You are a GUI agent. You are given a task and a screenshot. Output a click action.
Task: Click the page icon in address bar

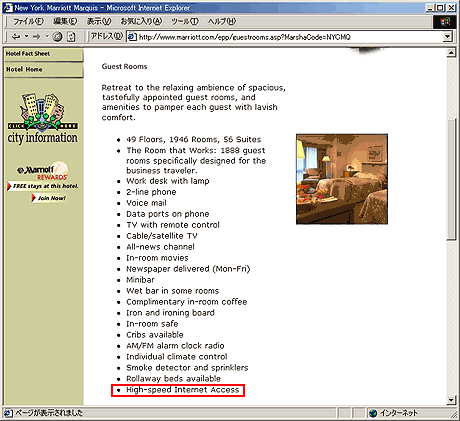point(132,37)
